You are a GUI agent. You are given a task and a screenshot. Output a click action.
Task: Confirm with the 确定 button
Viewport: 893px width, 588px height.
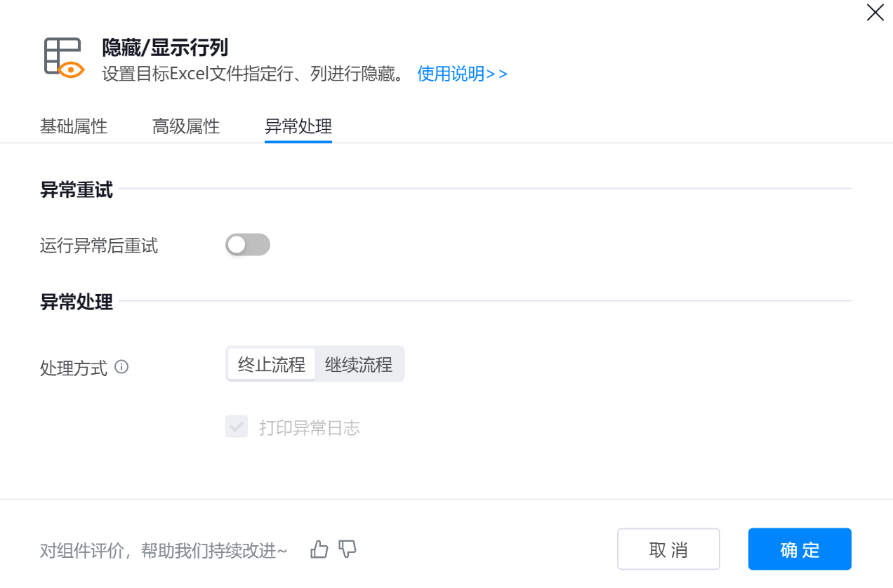click(x=800, y=549)
